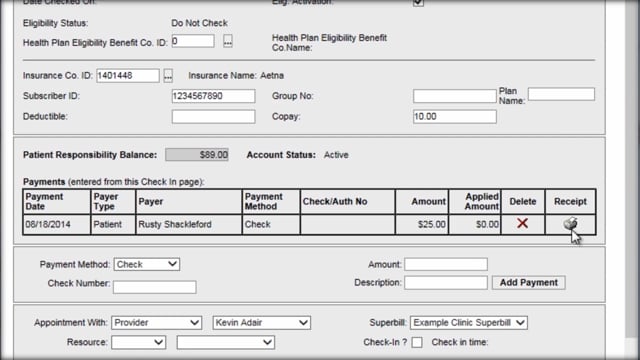Click the Account Status Active value
640x360 pixels.
point(336,155)
